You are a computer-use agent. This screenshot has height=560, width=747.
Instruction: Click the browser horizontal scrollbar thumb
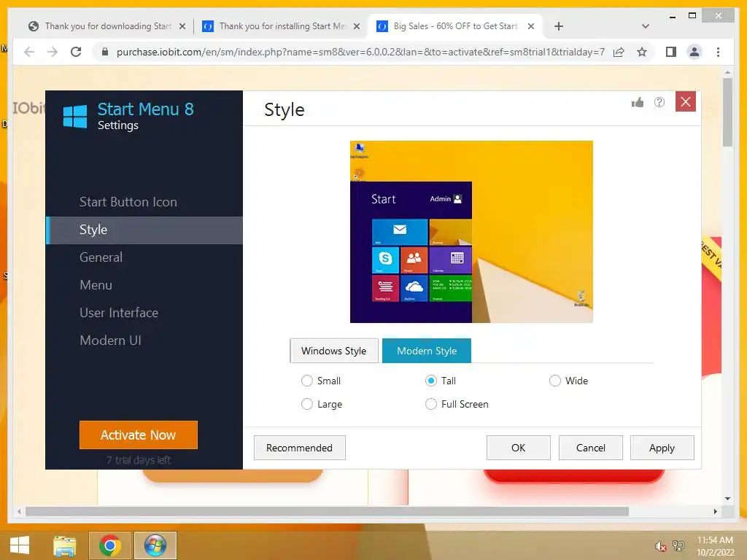[327, 512]
